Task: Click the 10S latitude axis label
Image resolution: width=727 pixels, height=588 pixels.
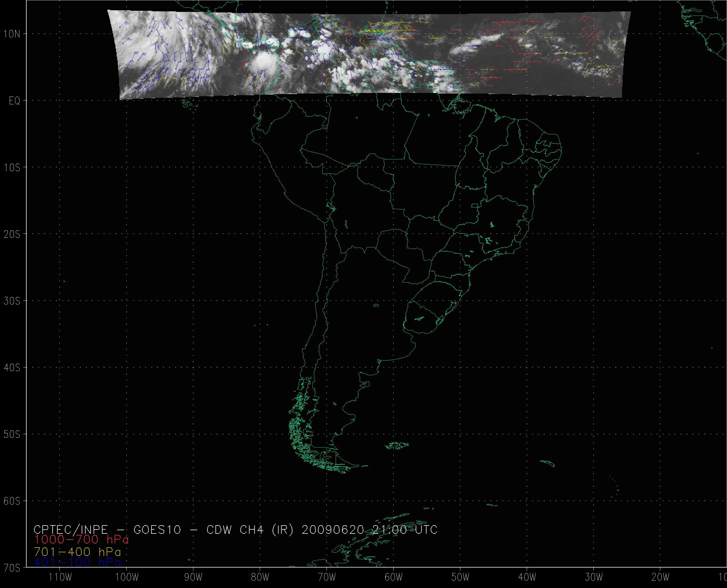Action: 12,167
